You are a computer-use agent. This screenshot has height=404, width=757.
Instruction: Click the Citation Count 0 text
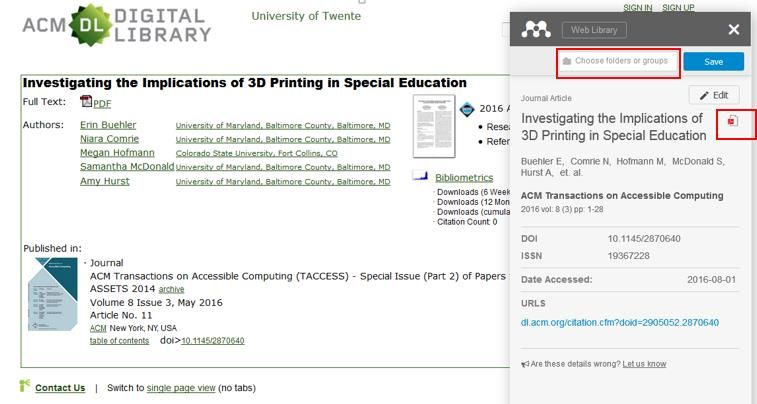tap(467, 222)
